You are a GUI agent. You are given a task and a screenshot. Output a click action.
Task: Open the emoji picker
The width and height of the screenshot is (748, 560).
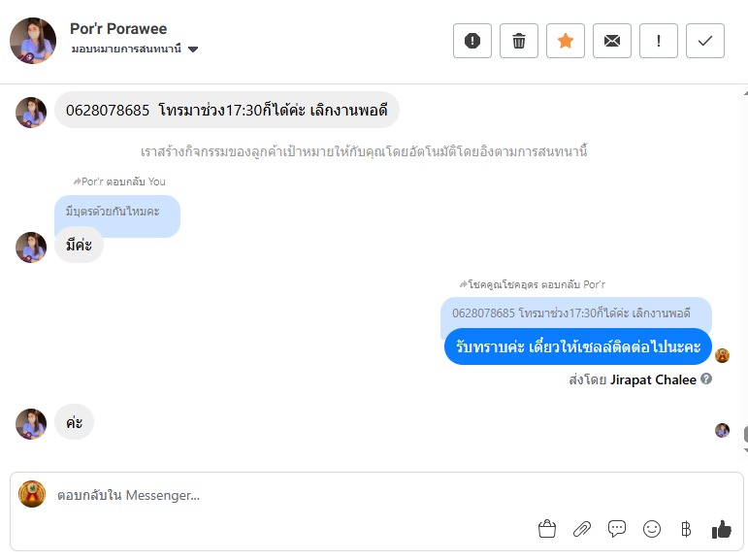coord(652,529)
